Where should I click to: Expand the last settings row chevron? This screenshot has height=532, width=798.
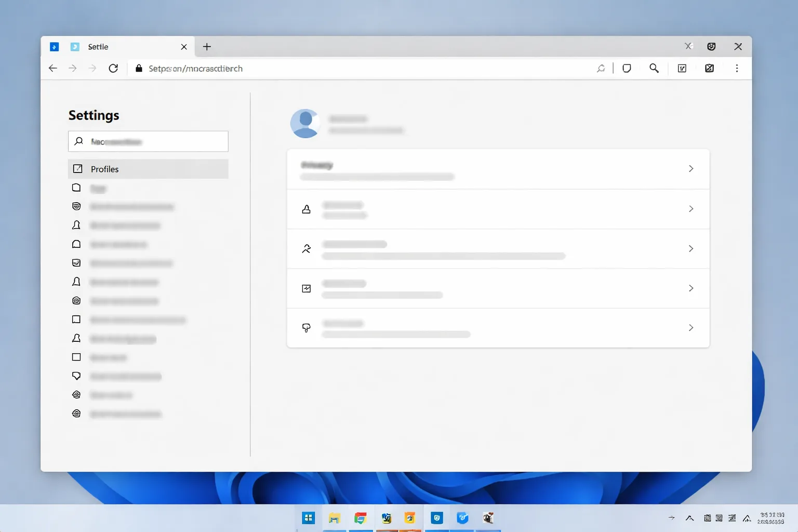[691, 328]
